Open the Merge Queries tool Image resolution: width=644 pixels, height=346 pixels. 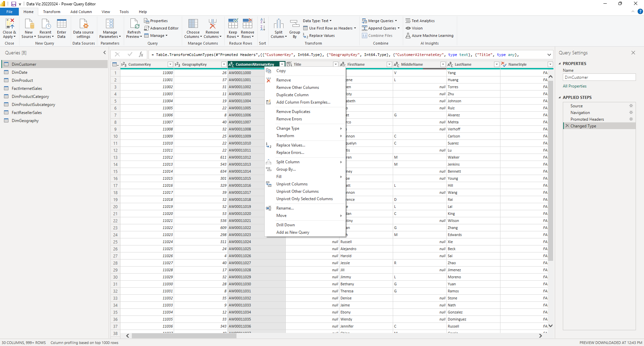coord(380,21)
